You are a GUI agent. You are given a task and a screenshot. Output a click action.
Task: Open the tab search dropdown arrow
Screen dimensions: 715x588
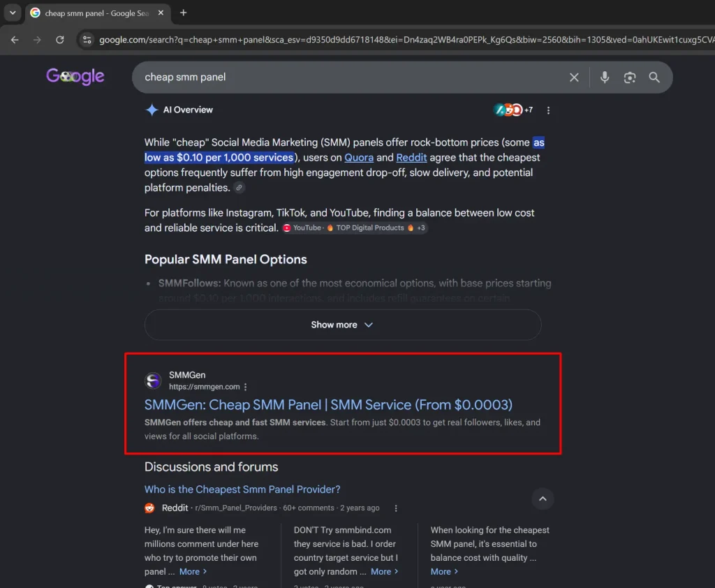13,13
